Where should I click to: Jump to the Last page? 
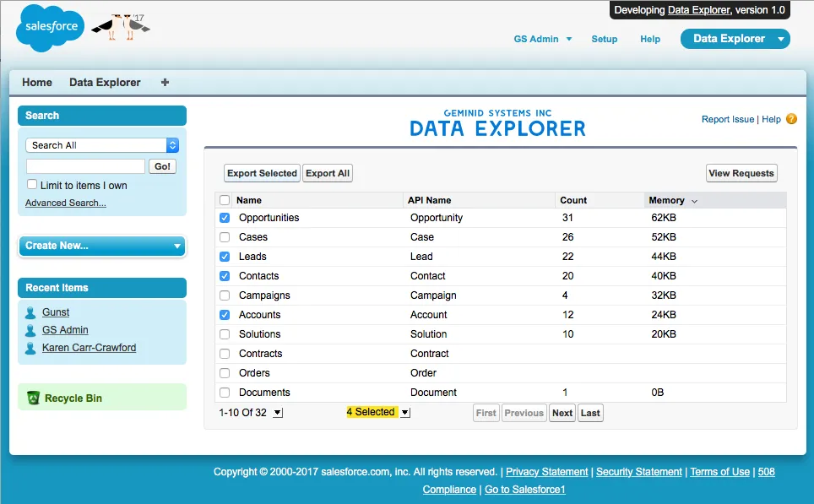point(590,413)
